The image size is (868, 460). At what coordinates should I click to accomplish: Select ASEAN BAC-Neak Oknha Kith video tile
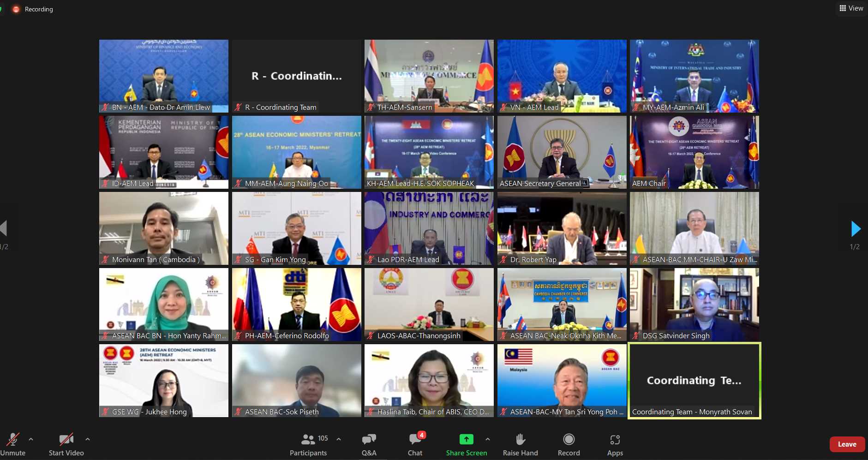pyautogui.click(x=562, y=305)
